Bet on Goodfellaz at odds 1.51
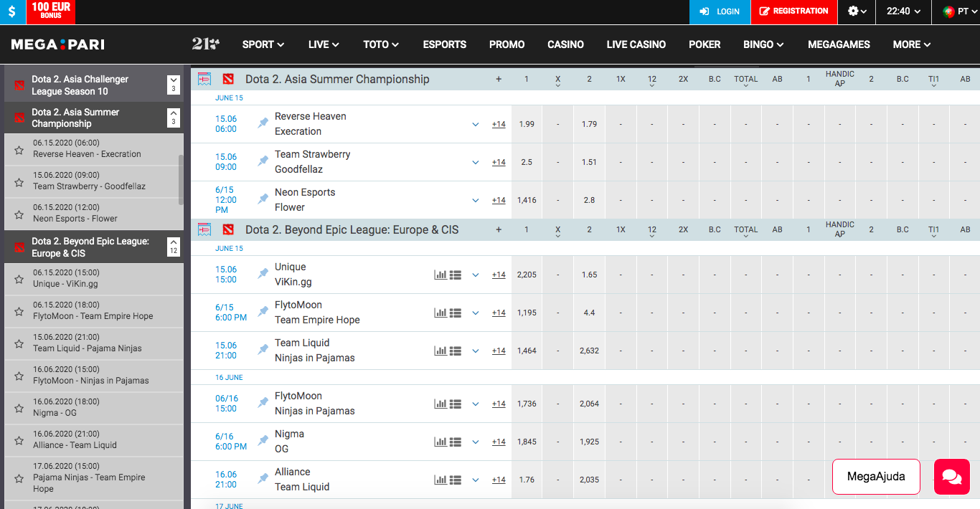The height and width of the screenshot is (509, 980). [589, 162]
